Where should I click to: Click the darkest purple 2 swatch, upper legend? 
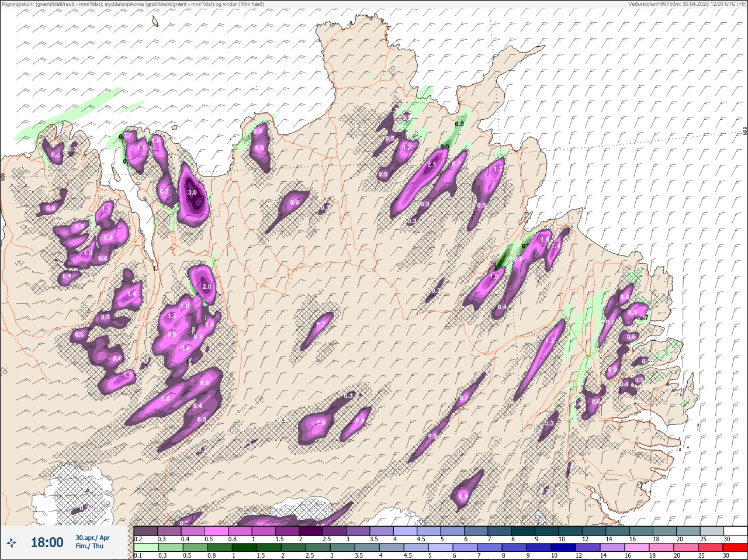312,531
